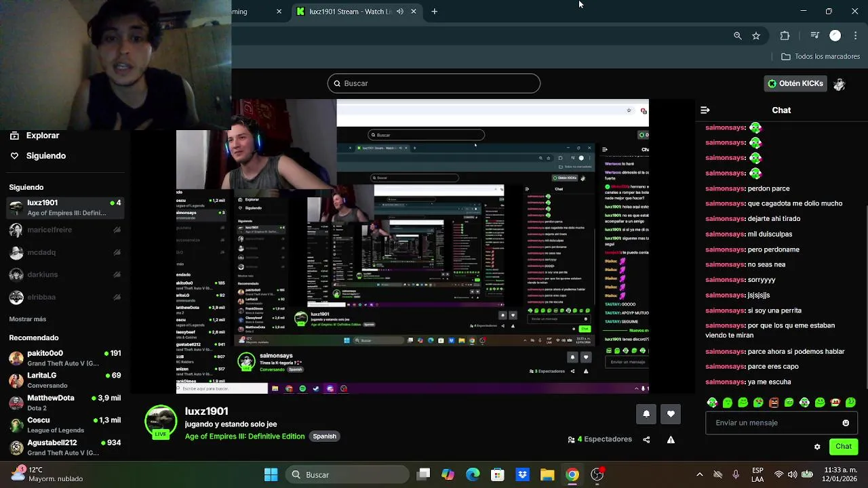This screenshot has width=868, height=488.
Task: Bookmark this page with the star
Action: pyautogui.click(x=756, y=36)
